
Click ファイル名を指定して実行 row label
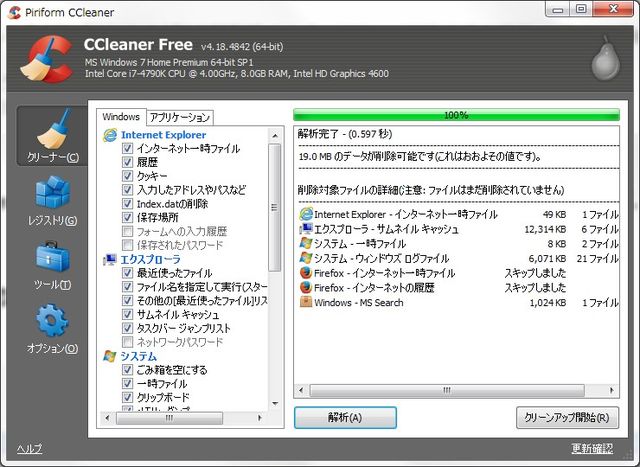coord(202,287)
